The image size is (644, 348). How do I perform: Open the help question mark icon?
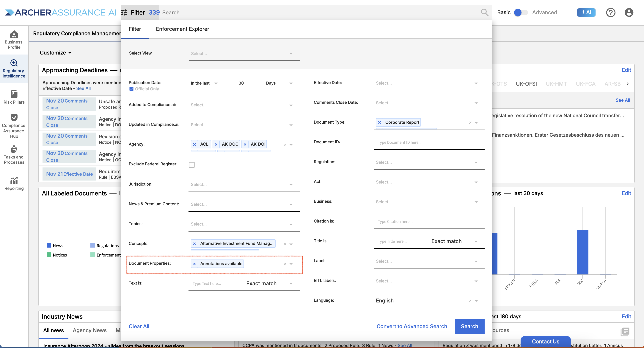tap(610, 12)
